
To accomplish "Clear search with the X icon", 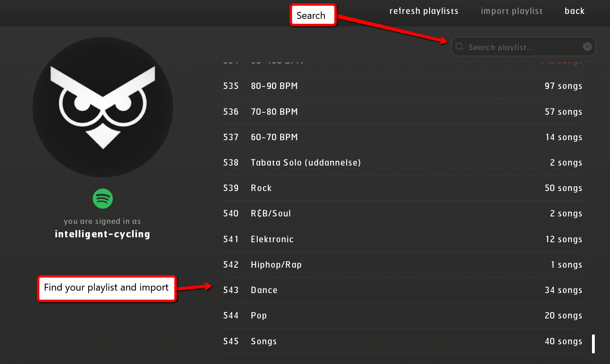I will tap(587, 47).
